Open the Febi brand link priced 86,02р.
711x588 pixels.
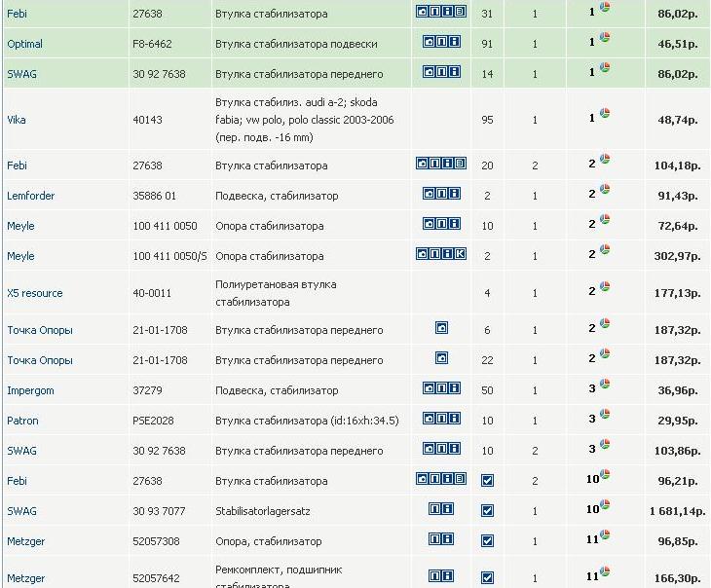pos(17,14)
